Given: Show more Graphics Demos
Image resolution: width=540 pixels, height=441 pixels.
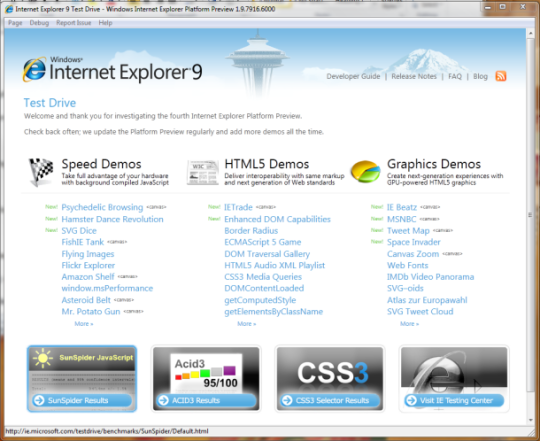Looking at the screenshot, I should (409, 324).
